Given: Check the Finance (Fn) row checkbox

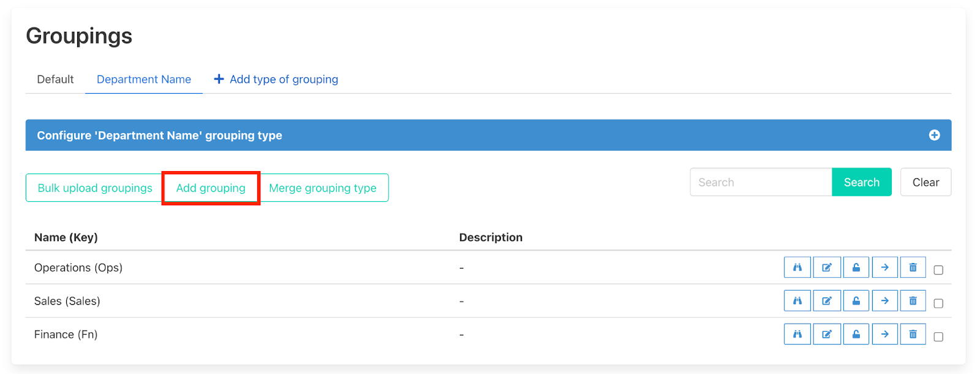Looking at the screenshot, I should [938, 337].
